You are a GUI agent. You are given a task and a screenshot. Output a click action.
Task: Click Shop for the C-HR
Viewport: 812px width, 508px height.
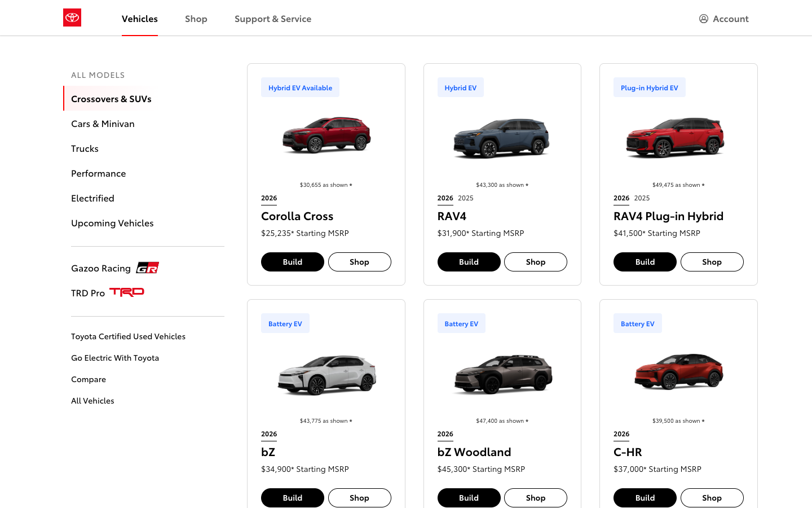712,498
